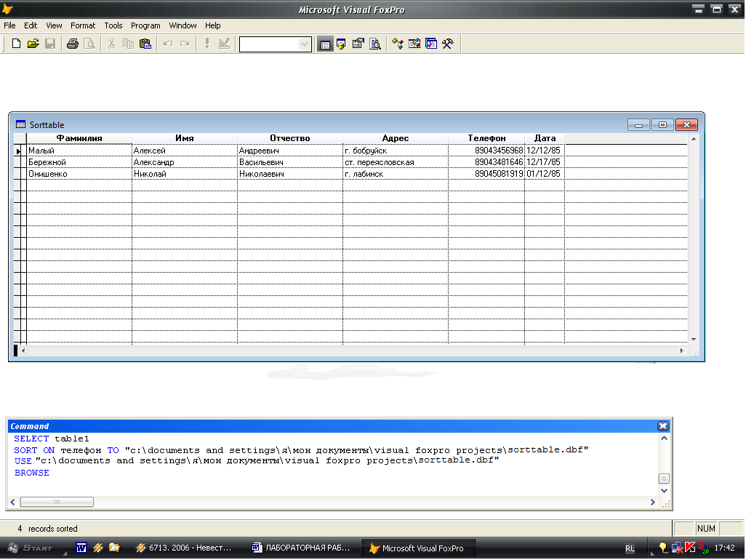Viewport: 746px width, 560px height.
Task: Click phone number 89043456968 cell
Action: tap(486, 151)
